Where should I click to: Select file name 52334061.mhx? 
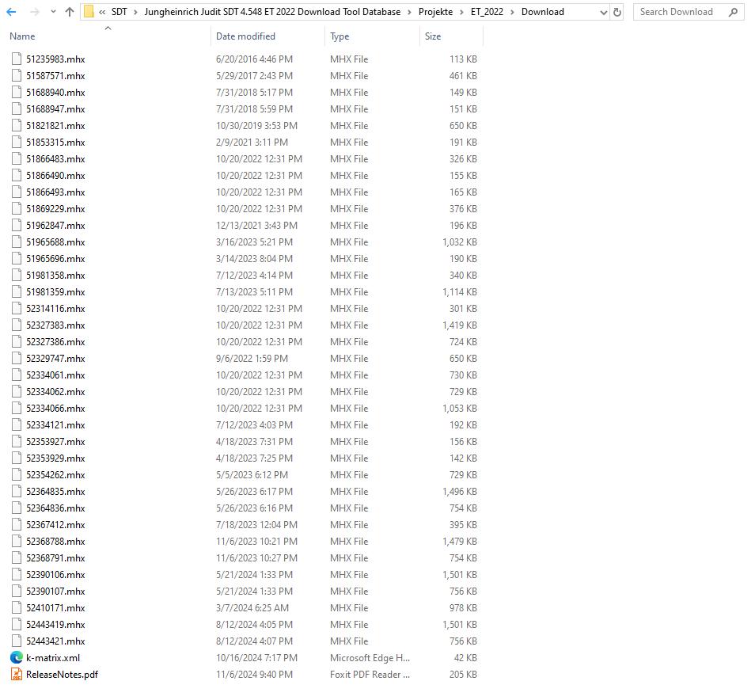pos(55,375)
